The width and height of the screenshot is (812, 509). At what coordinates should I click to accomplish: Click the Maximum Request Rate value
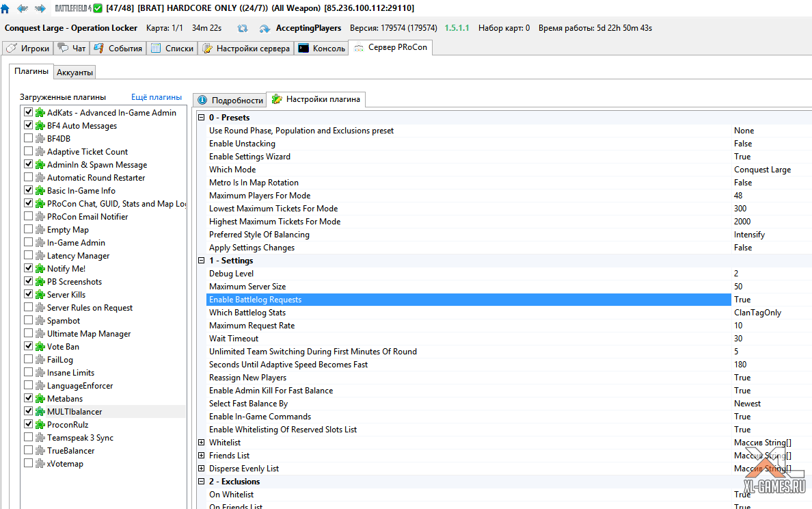(x=772, y=326)
